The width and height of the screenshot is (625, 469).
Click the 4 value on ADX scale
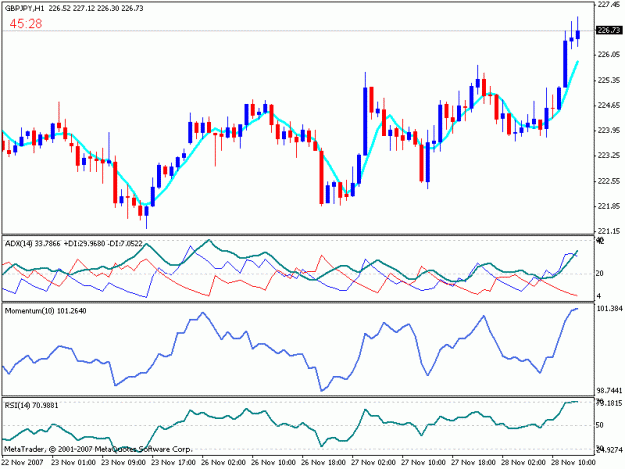pyautogui.click(x=598, y=296)
